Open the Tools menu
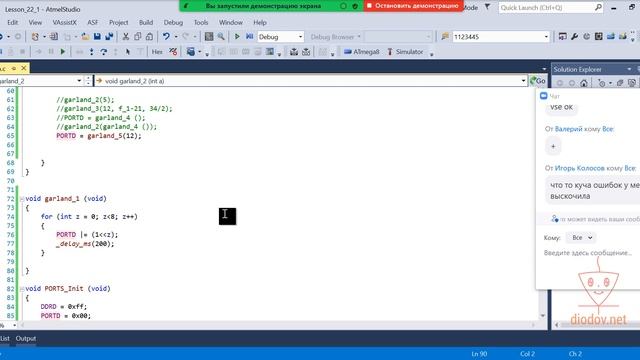Image resolution: width=640 pixels, height=360 pixels. (x=201, y=22)
